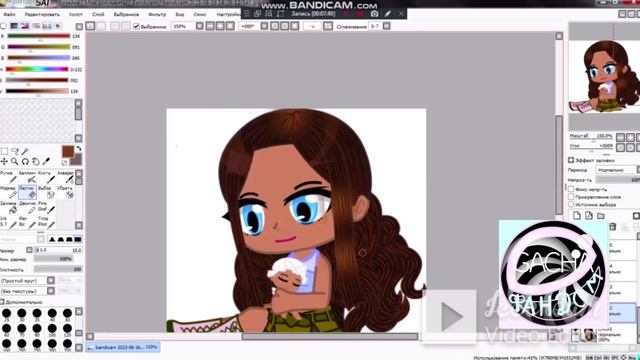Screen dimensions: 640x360
Task: Select the zoom magnifier tool
Action: pos(15,162)
